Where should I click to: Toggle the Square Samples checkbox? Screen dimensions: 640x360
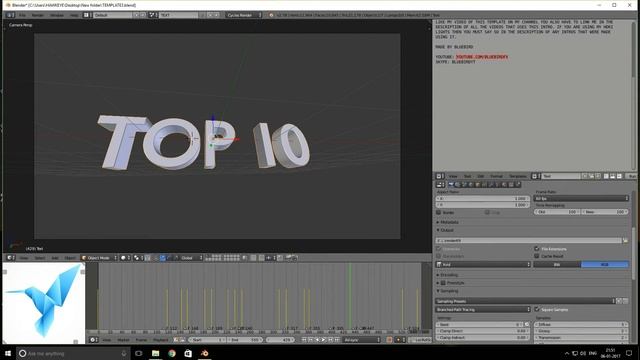537,309
